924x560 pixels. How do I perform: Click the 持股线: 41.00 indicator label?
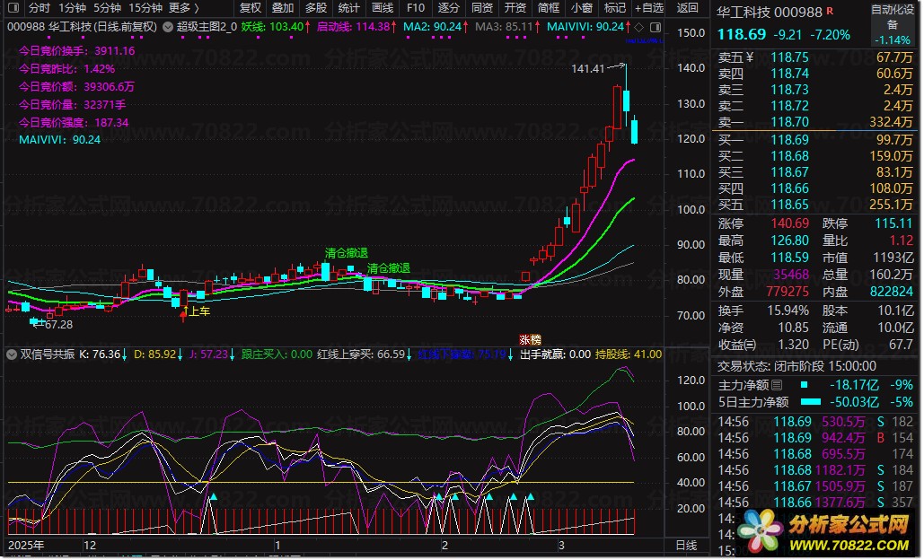click(x=629, y=354)
